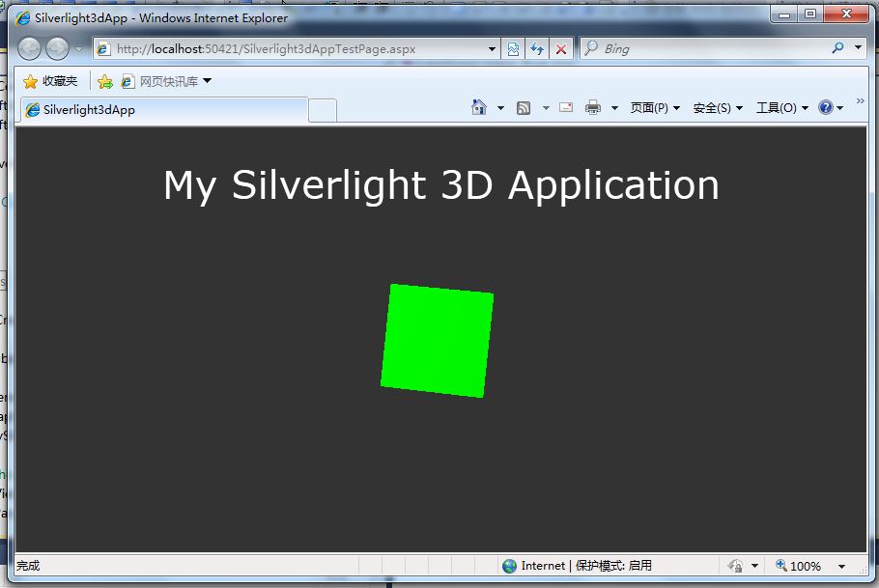Click the 收藏夹 favorites button

coord(50,81)
